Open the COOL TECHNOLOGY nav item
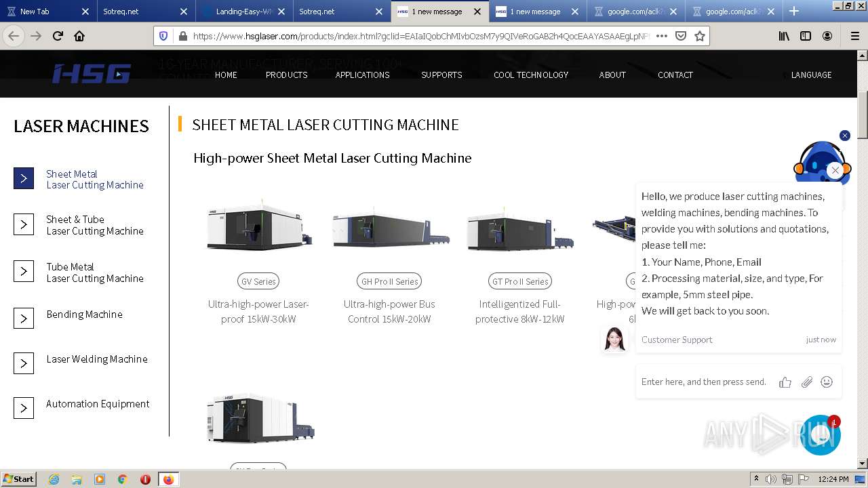Image resolution: width=868 pixels, height=488 pixels. coord(531,75)
